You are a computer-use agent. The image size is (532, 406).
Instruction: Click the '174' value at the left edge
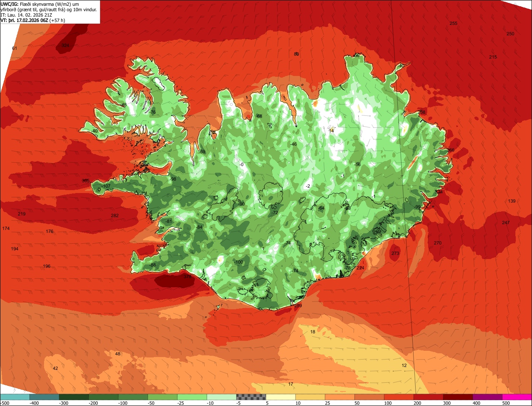click(x=6, y=229)
